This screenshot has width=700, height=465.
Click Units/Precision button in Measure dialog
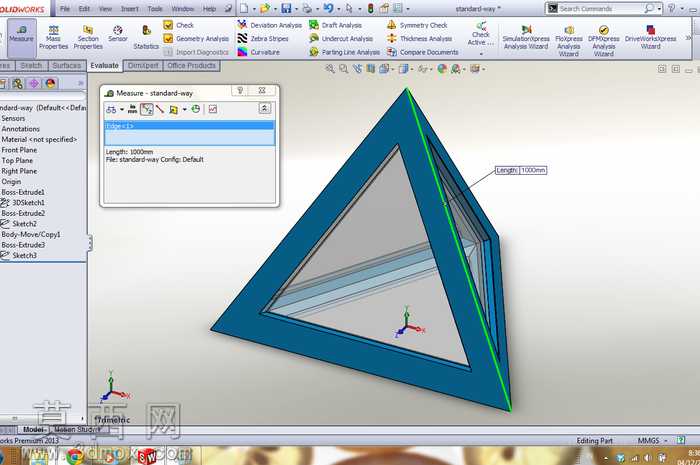133,109
